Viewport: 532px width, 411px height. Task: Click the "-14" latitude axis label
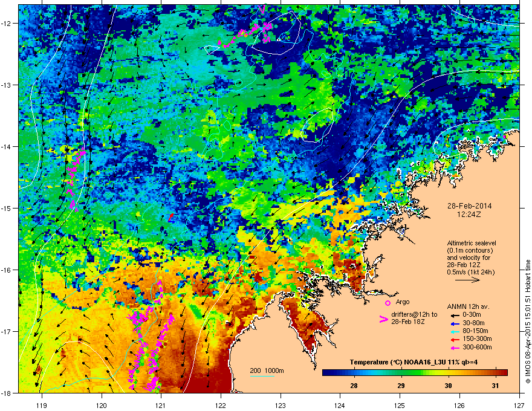click(6, 146)
